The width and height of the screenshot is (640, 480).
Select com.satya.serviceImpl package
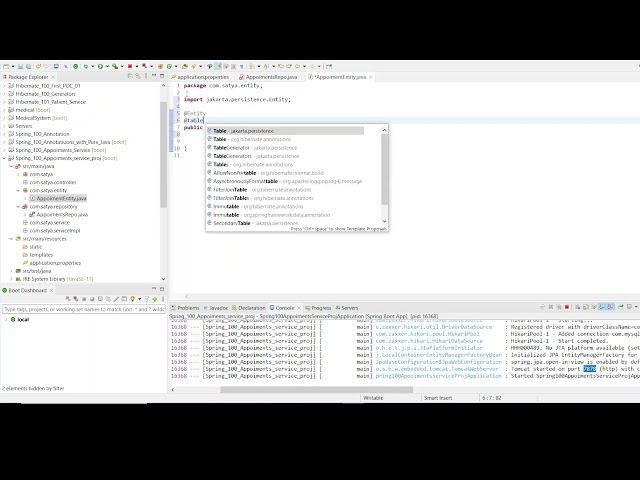pos(54,231)
